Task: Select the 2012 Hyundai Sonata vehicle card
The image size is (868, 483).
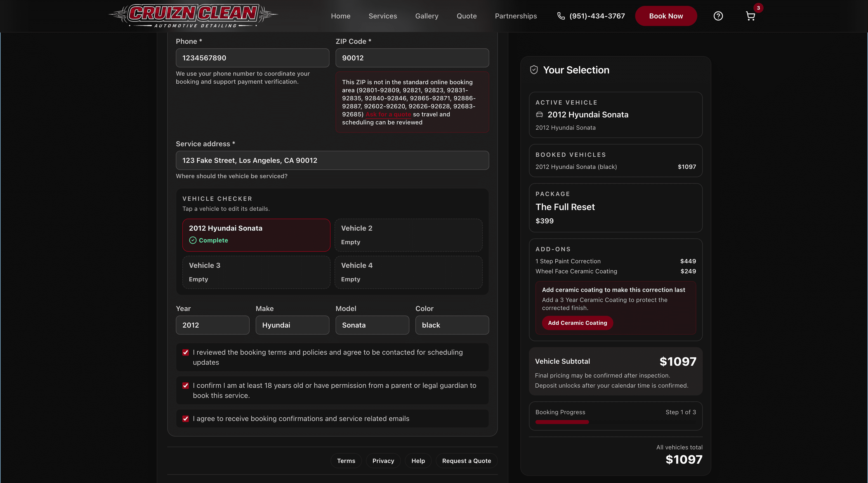Action: coord(256,235)
